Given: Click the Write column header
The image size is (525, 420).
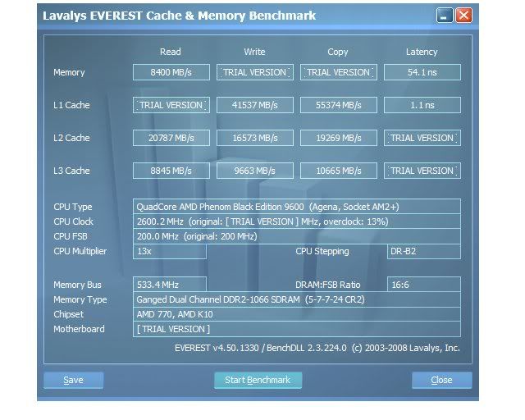Looking at the screenshot, I should pyautogui.click(x=254, y=52).
